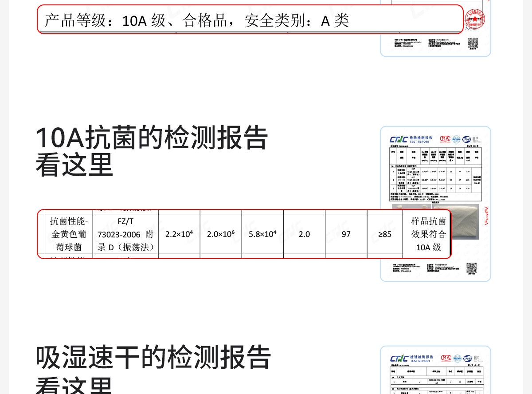The width and height of the screenshot is (532, 394).
Task: Click the red round stamp on top report
Action: (475, 19)
